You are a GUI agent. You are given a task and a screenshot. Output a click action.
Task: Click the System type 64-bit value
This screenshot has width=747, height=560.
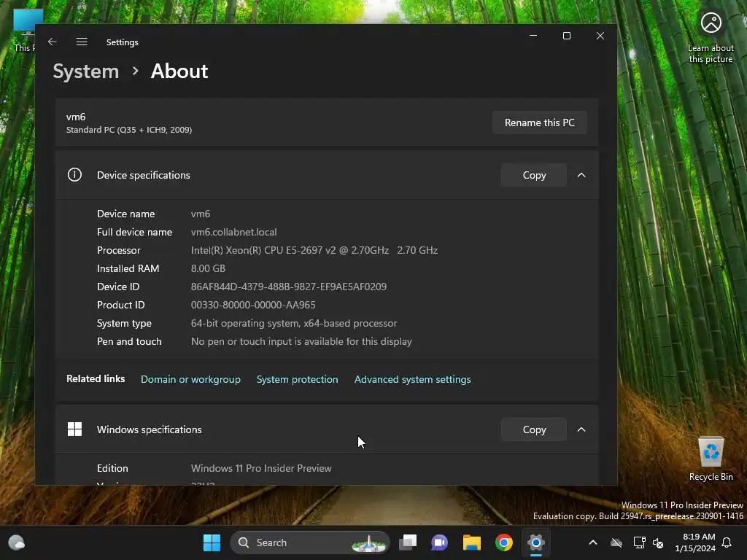294,323
